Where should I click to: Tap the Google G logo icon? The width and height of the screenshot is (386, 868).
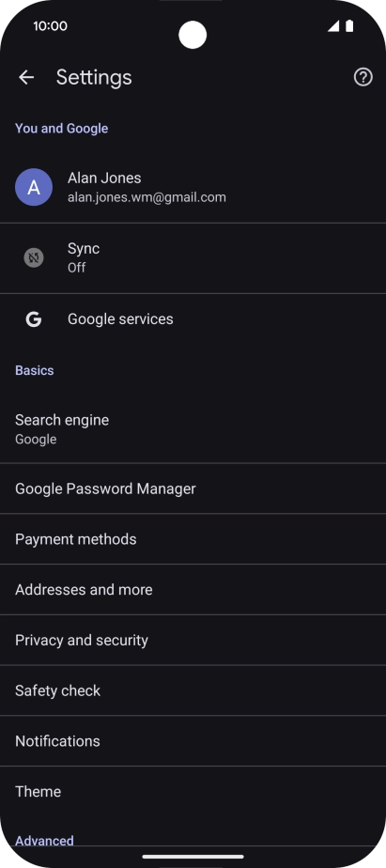[x=34, y=319]
